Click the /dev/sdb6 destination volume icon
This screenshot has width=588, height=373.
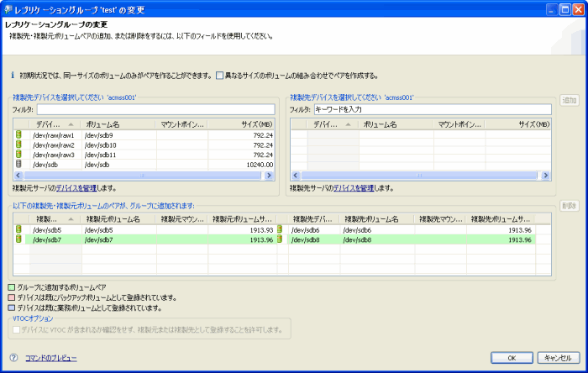tap(280, 229)
